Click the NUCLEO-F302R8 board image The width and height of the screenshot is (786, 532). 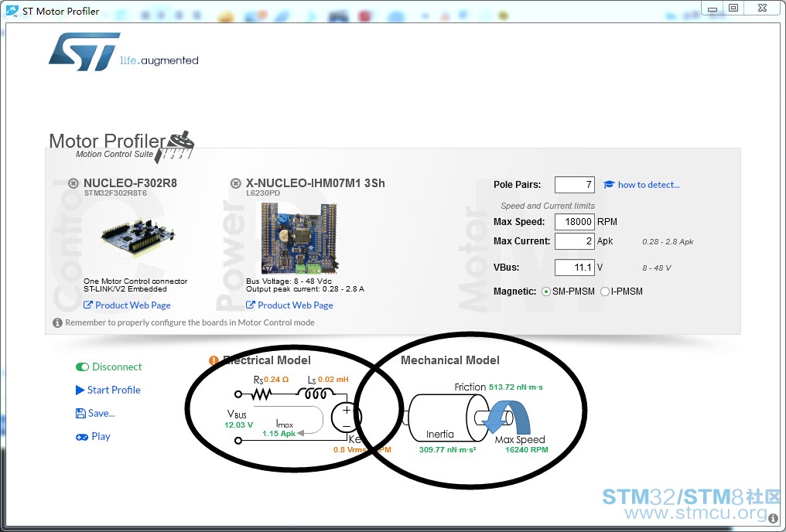coord(138,237)
